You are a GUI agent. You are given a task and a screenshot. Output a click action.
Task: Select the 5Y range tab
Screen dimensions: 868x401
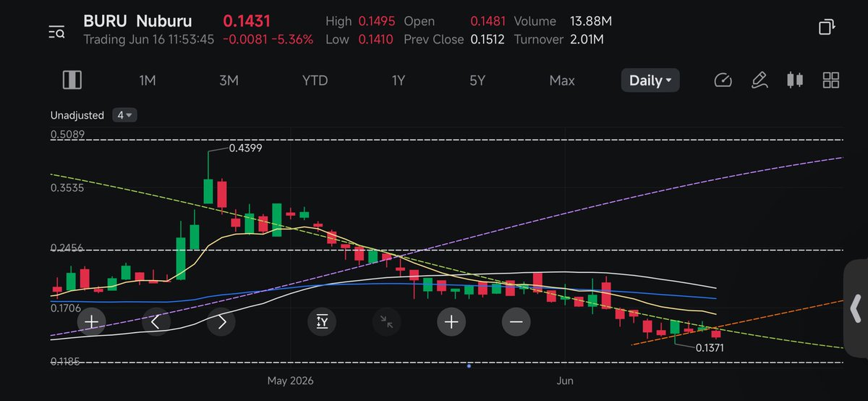tap(477, 80)
